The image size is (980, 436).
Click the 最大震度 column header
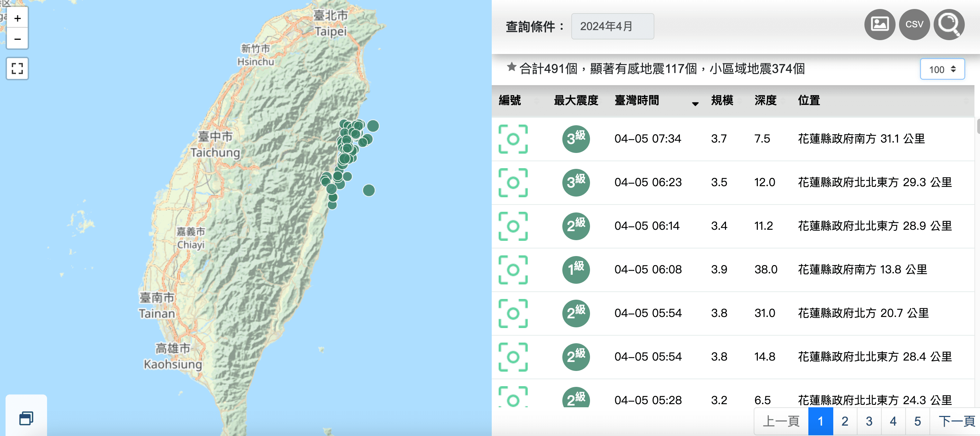(x=575, y=101)
